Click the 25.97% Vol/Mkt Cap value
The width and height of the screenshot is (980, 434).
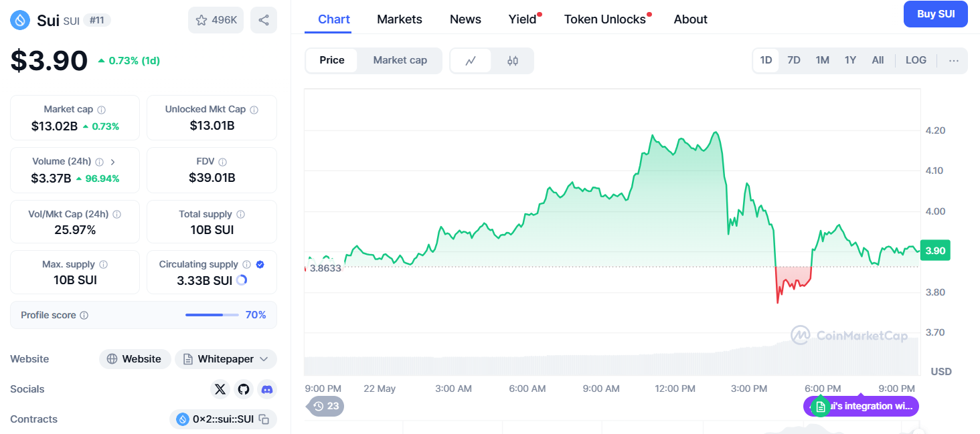[75, 230]
